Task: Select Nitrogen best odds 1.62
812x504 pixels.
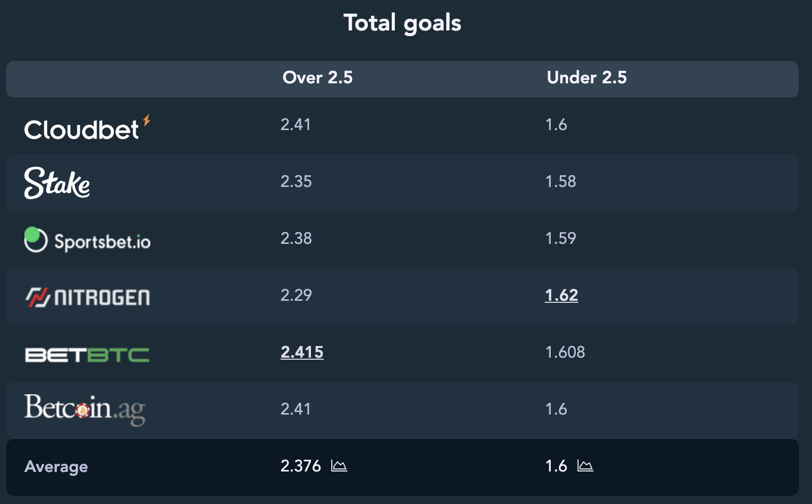Action: tap(561, 295)
